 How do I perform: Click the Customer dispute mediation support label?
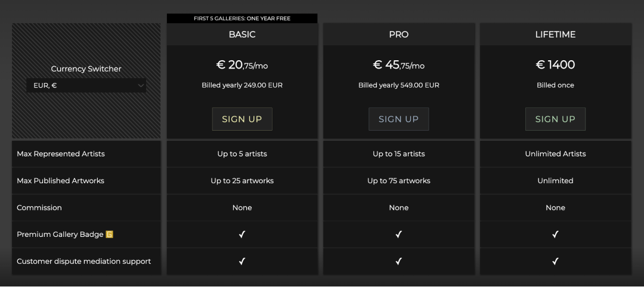point(83,261)
